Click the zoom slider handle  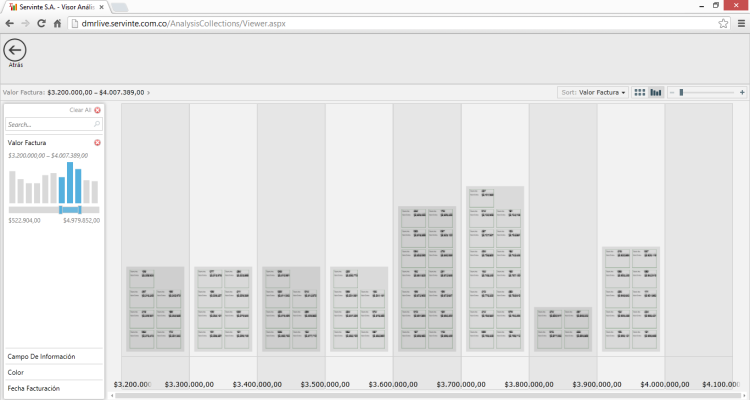point(681,92)
